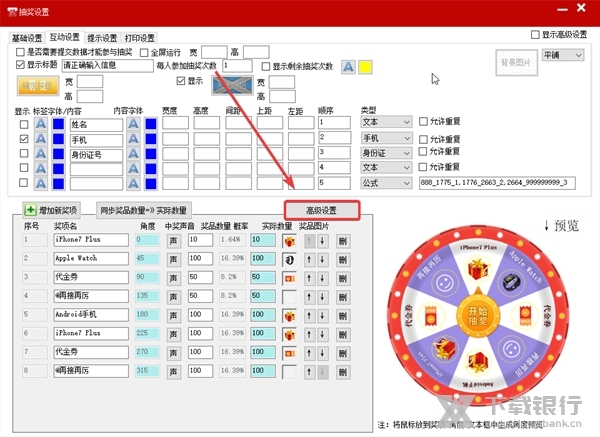Click the cancel button image thumbnail
600x437 pixels.
pos(232,86)
